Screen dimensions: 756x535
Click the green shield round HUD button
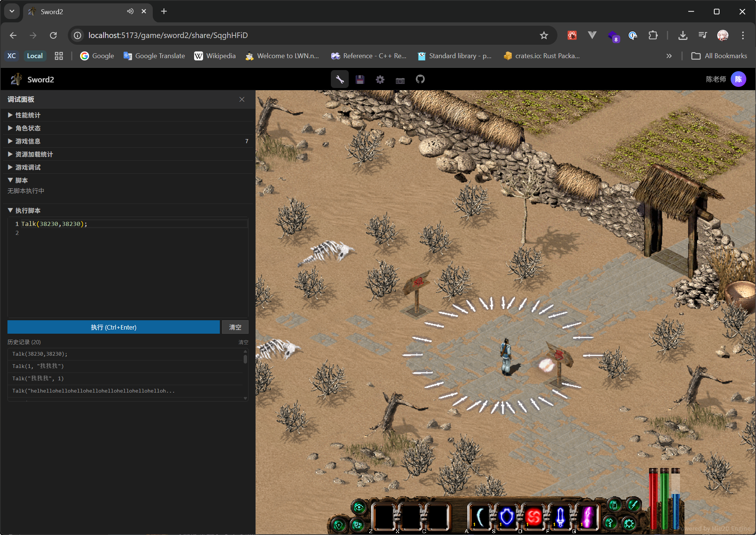pos(339,525)
